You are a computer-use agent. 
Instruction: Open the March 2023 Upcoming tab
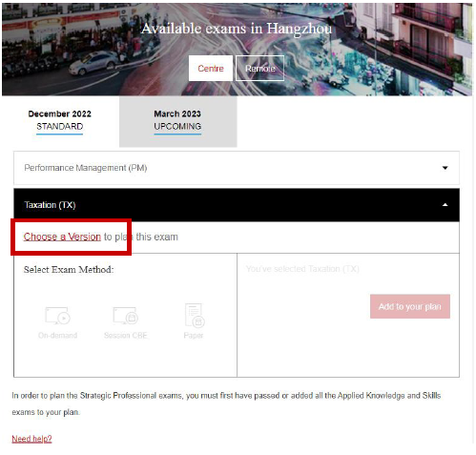pyautogui.click(x=177, y=121)
